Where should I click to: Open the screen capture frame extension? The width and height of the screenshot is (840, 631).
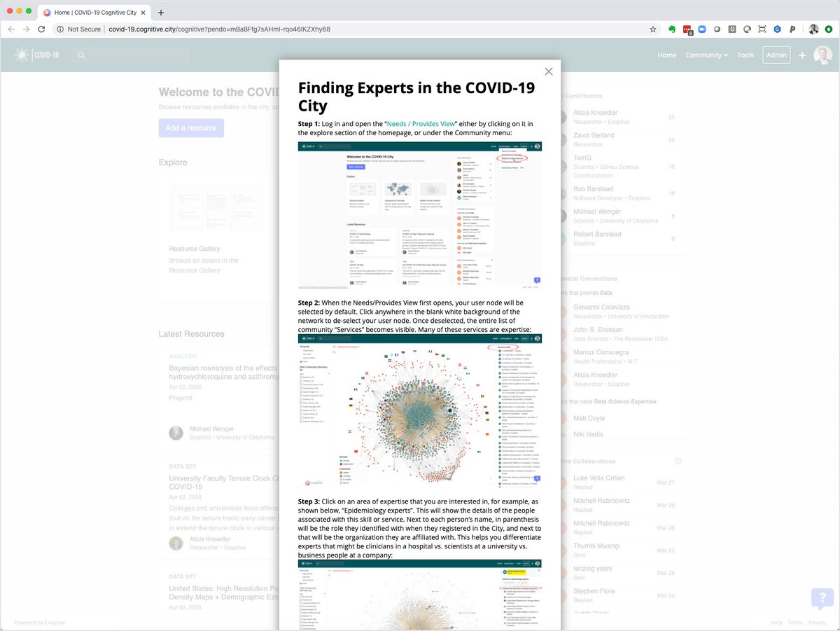(x=762, y=29)
